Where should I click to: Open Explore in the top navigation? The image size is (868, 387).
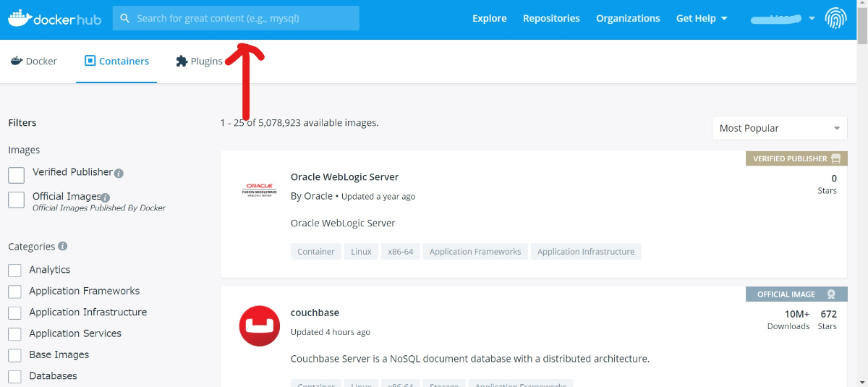click(x=490, y=18)
